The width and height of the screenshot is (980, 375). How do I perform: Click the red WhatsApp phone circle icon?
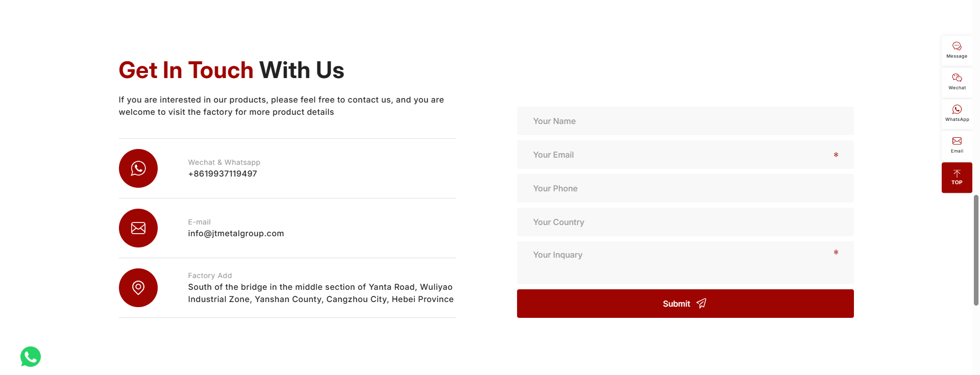138,168
